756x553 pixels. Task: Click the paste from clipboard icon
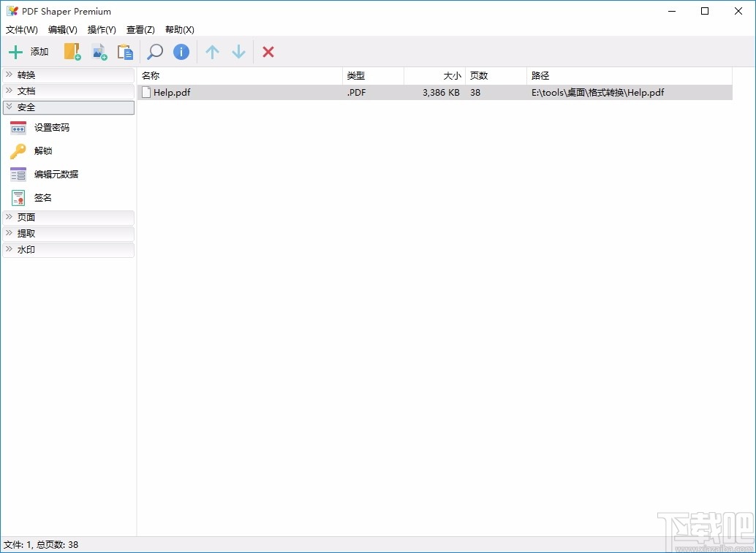(x=125, y=52)
